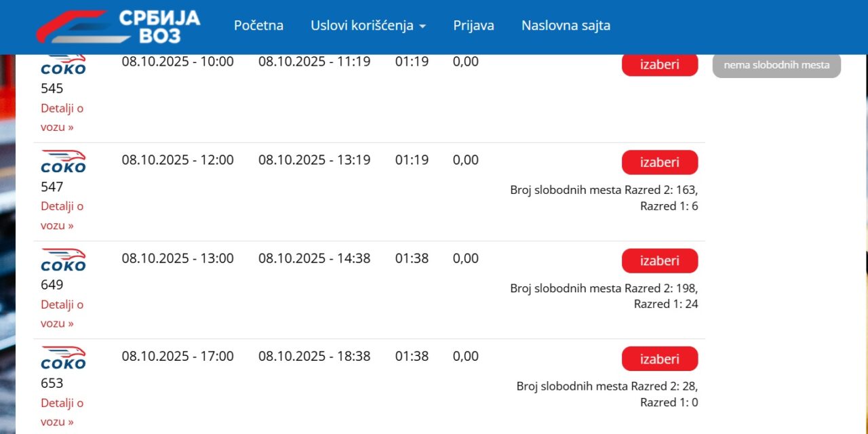Open the Prijava menu item
The height and width of the screenshot is (434, 868).
[x=473, y=25]
